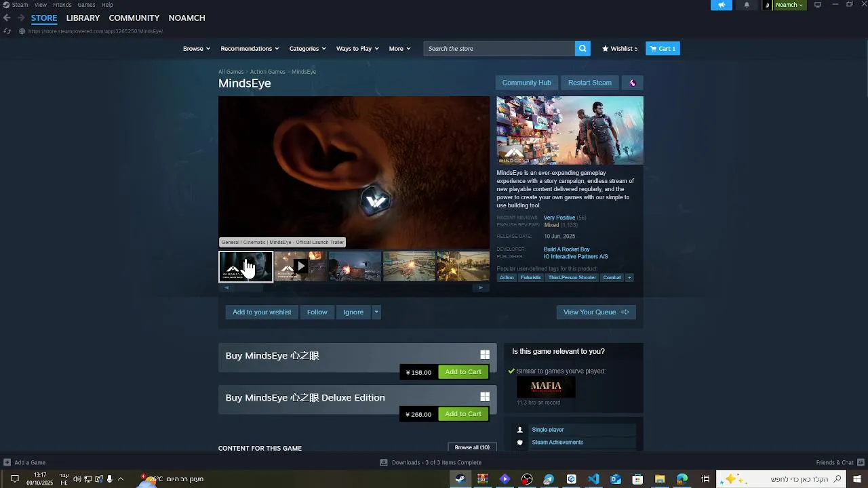Open the Games menu
The width and height of the screenshot is (868, 488).
86,5
